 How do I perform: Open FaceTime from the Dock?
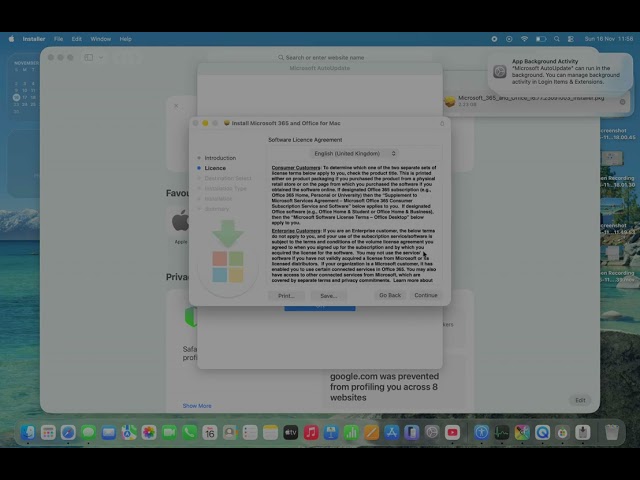click(169, 433)
